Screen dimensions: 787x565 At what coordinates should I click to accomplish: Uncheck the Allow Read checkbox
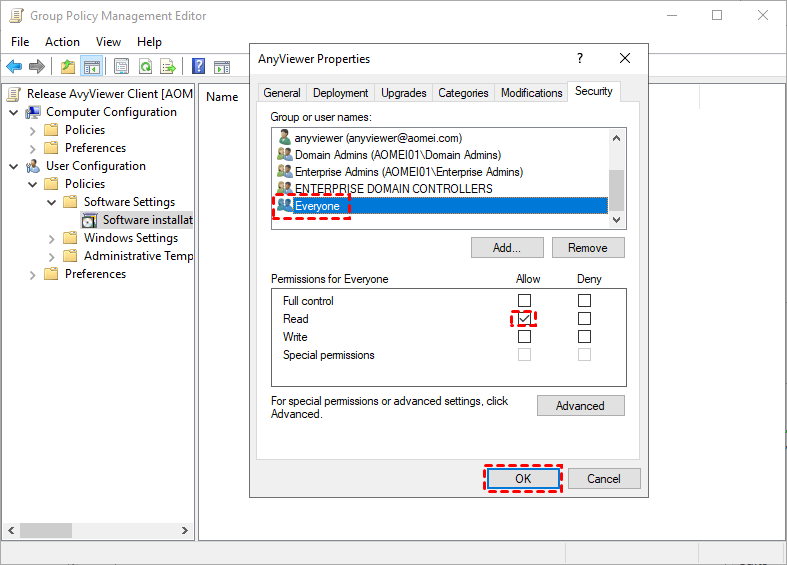[524, 319]
